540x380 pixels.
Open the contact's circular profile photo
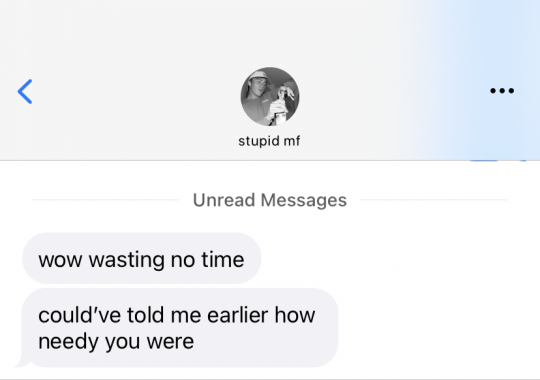[x=270, y=96]
